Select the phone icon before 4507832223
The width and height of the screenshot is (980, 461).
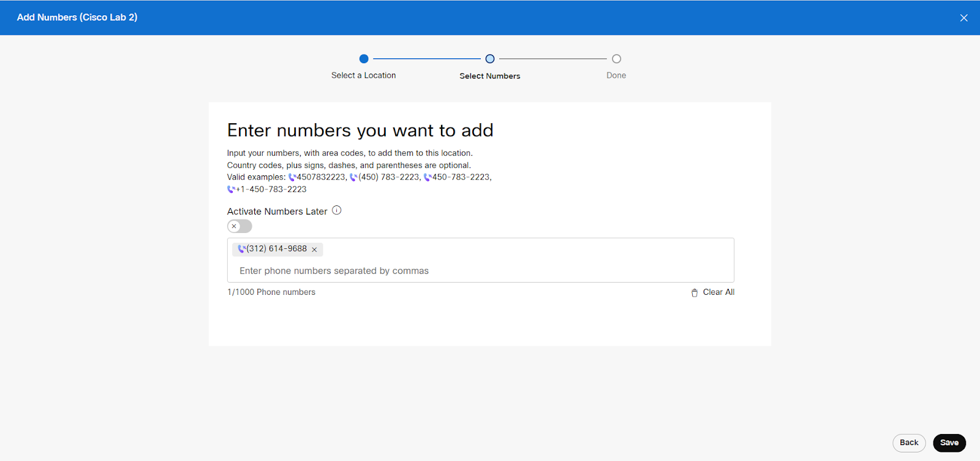point(292,177)
